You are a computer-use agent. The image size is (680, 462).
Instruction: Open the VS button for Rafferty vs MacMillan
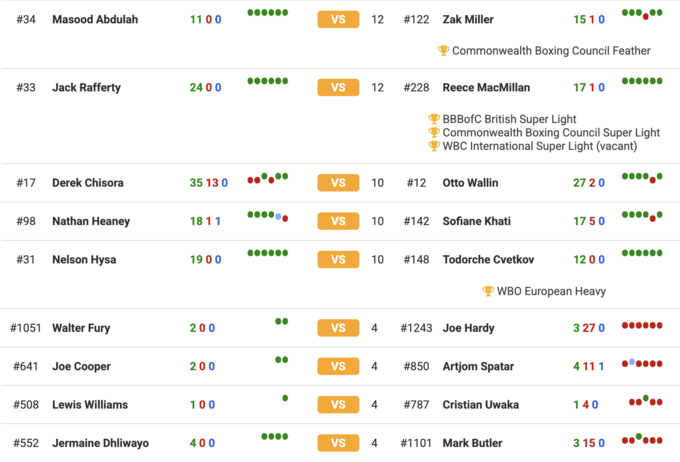(338, 88)
